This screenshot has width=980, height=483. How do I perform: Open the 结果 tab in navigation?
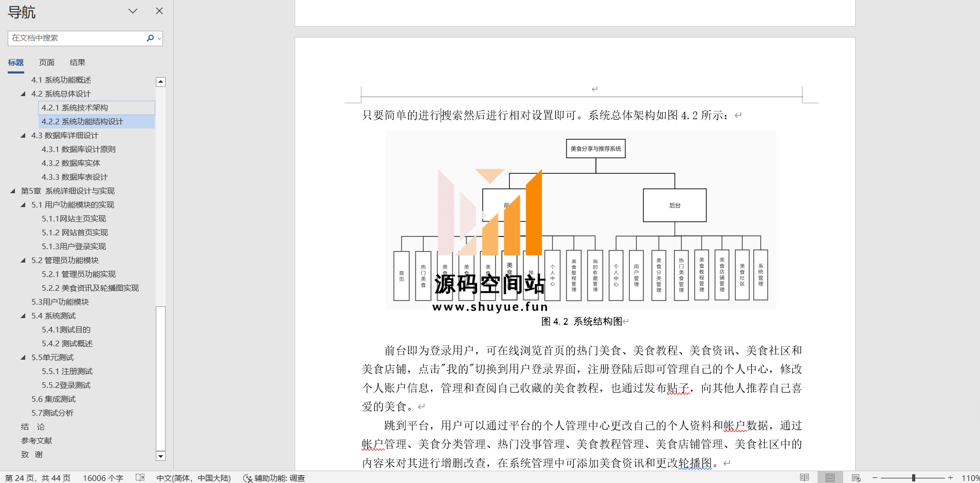click(78, 62)
